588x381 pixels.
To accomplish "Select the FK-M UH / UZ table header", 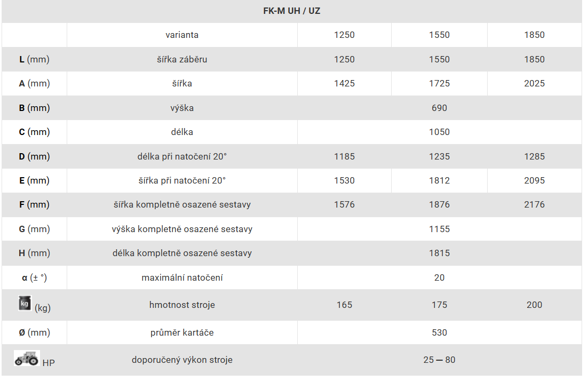I will [292, 11].
